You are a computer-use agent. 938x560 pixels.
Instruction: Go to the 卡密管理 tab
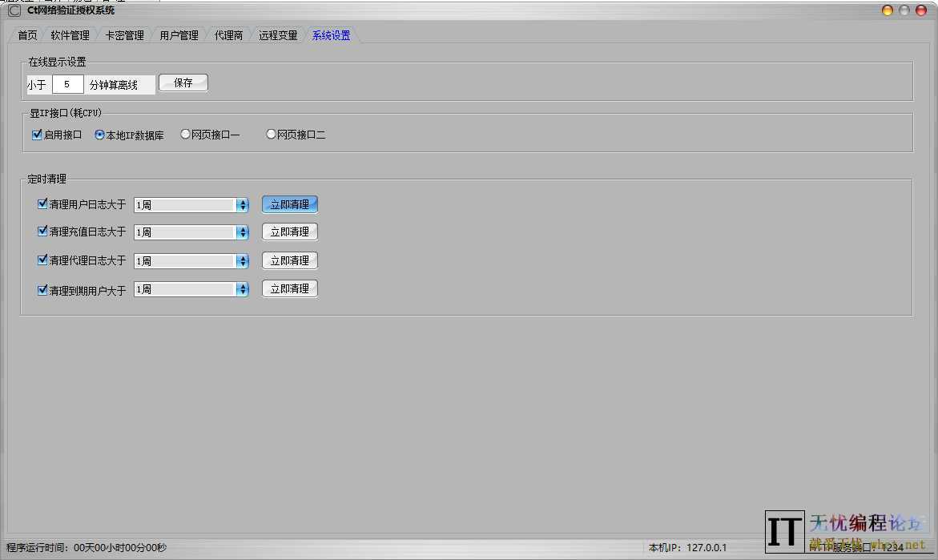(x=124, y=35)
